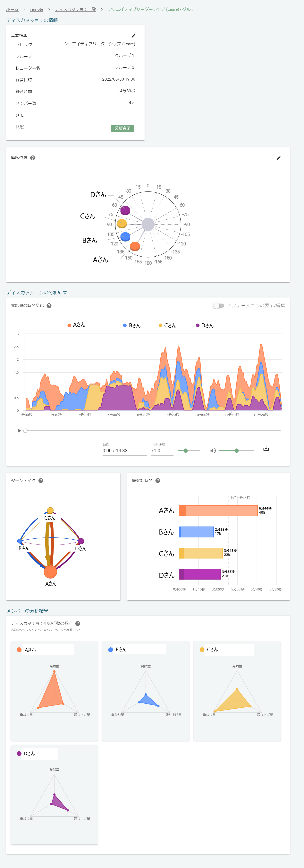Image resolution: width=304 pixels, height=868 pixels.
Task: Click recording date 2022/06/30 19:30
Action: [119, 79]
